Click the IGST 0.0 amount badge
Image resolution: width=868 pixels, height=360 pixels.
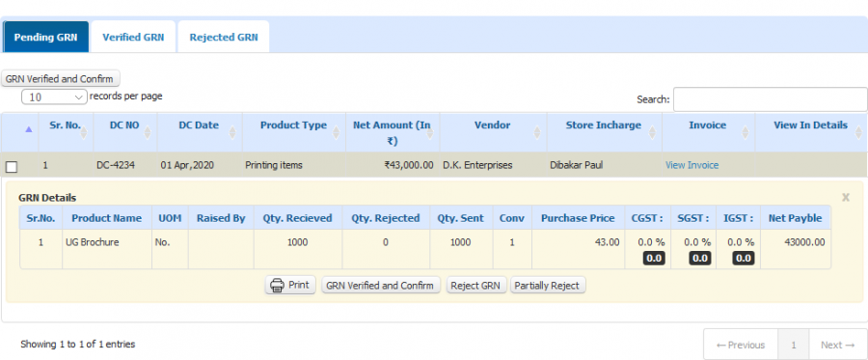point(743,258)
